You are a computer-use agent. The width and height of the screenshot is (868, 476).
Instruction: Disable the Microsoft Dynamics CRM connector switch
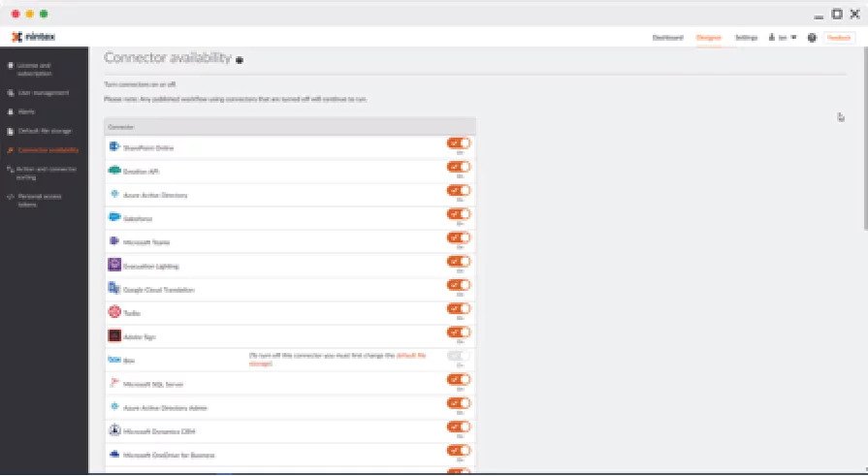[x=459, y=427]
